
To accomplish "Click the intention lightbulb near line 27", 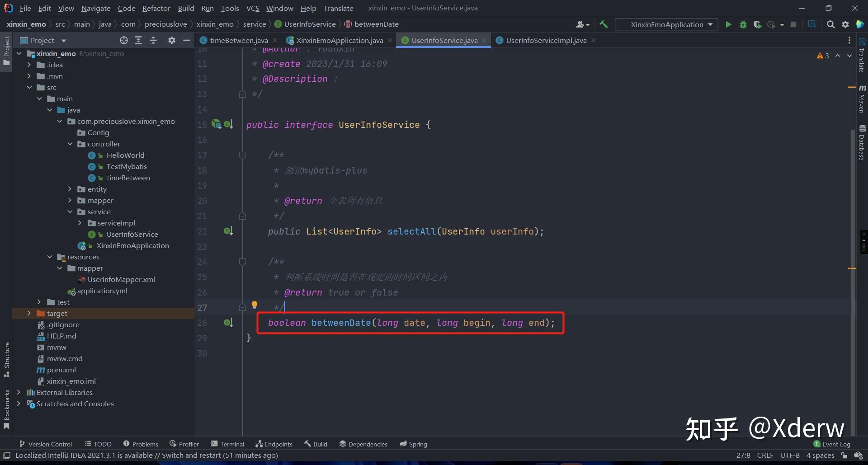I will click(255, 305).
